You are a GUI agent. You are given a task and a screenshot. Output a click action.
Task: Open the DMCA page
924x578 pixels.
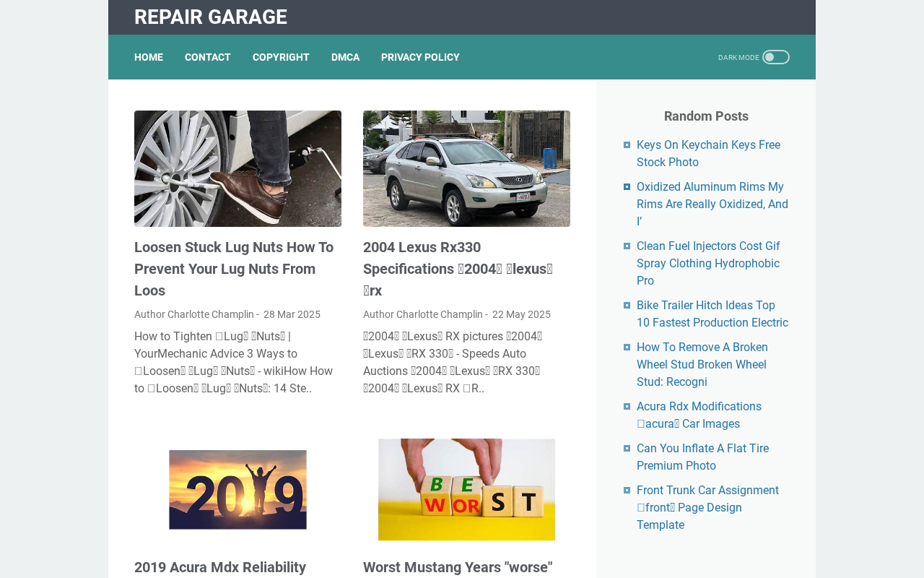(x=345, y=57)
